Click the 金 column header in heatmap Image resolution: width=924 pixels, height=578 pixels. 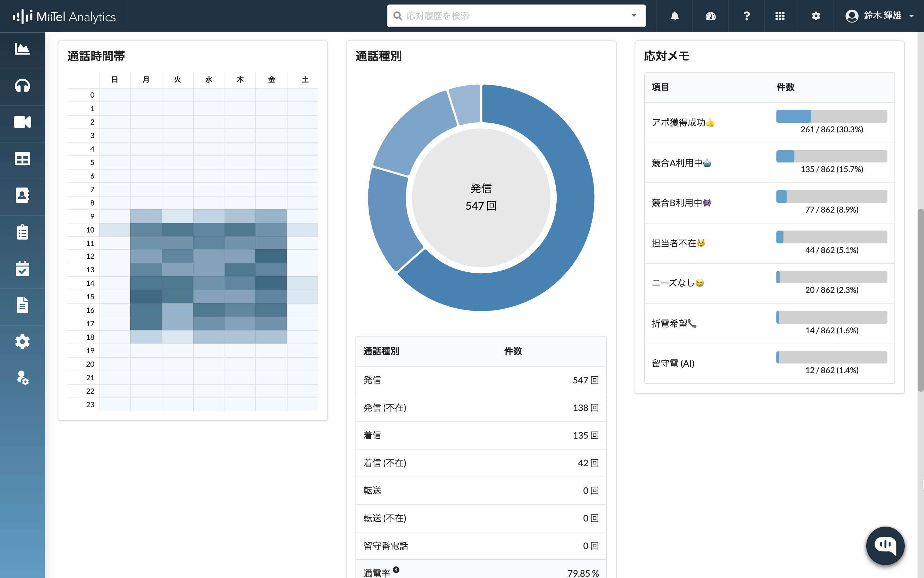point(271,80)
